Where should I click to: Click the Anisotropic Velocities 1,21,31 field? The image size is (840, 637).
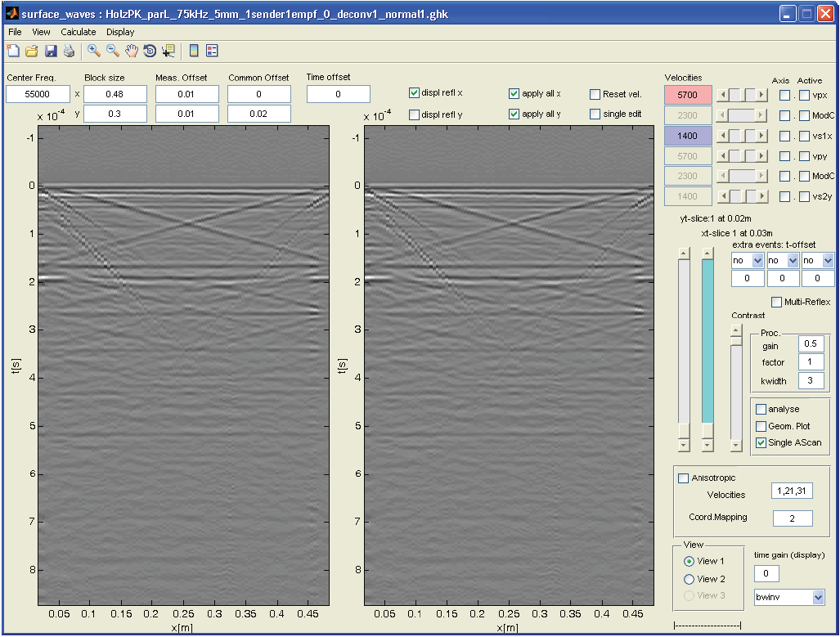(x=792, y=491)
